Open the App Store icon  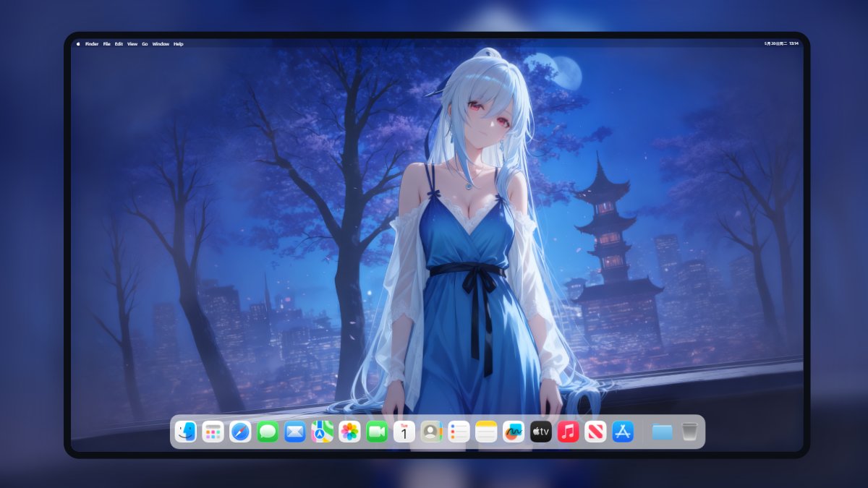[623, 432]
